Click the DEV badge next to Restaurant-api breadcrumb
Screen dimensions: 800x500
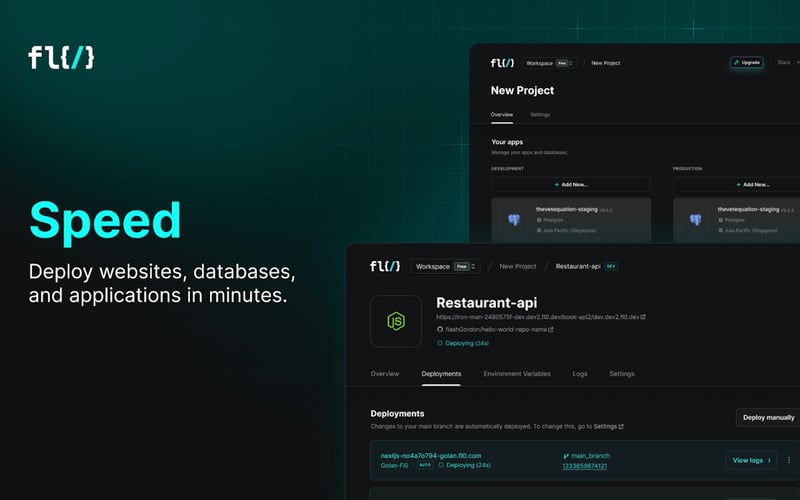tap(611, 266)
